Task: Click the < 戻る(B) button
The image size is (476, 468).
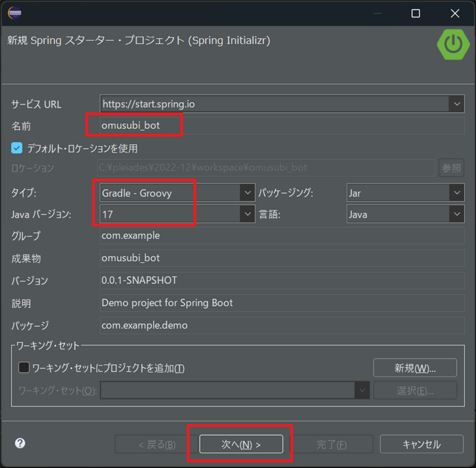Action: 157,444
